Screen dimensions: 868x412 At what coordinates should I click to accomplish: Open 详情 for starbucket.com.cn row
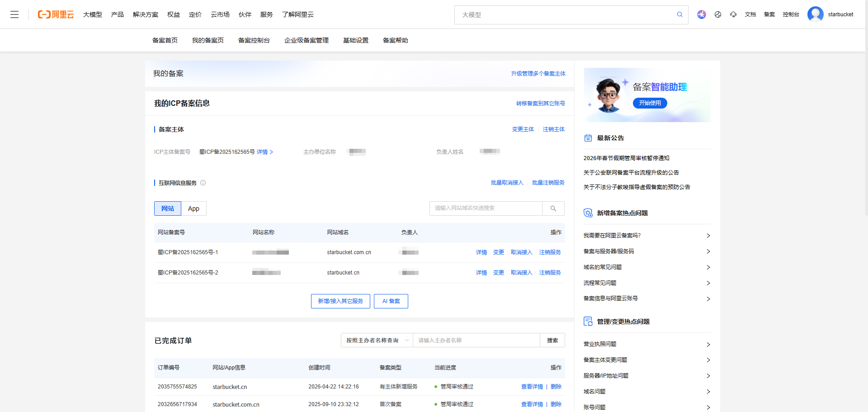click(481, 252)
